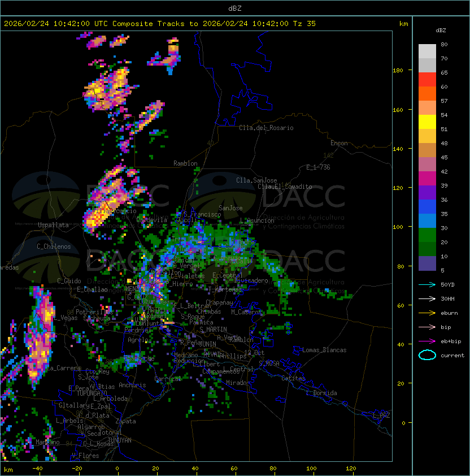The image size is (470, 476).
Task: Select the yellow eburn arrow icon
Action: pos(427,313)
